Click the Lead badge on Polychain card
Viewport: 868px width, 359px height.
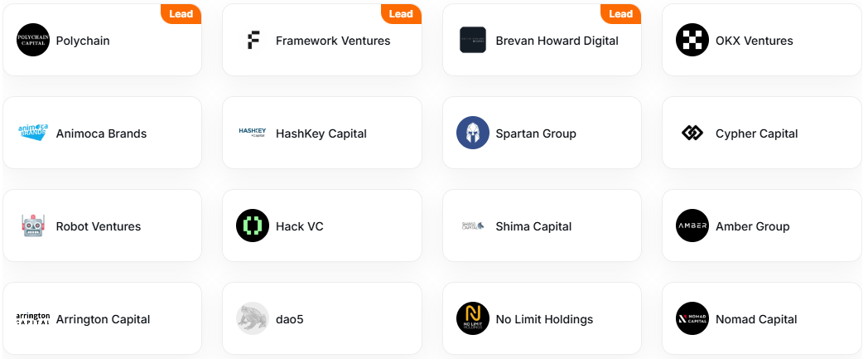181,14
